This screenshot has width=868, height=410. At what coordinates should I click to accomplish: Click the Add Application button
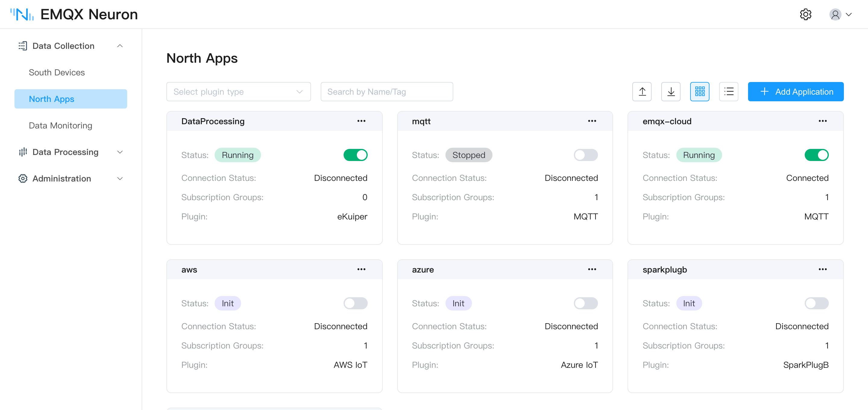click(x=796, y=92)
